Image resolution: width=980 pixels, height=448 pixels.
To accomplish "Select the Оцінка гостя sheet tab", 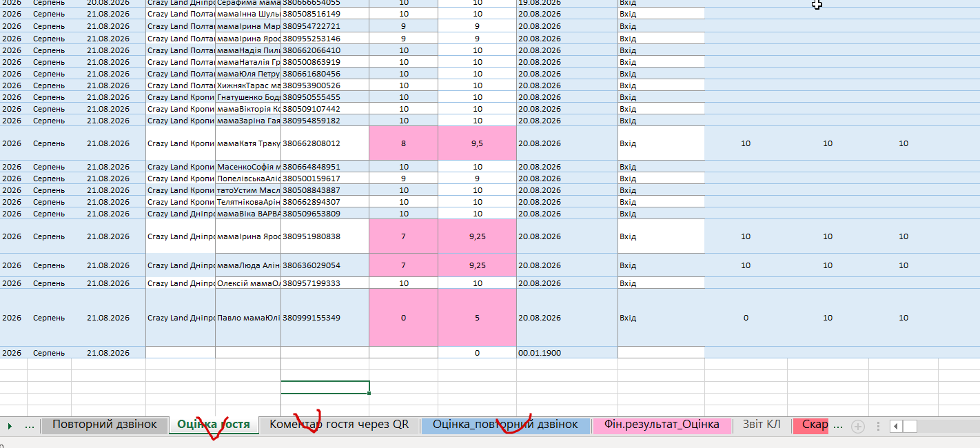I will click(214, 425).
